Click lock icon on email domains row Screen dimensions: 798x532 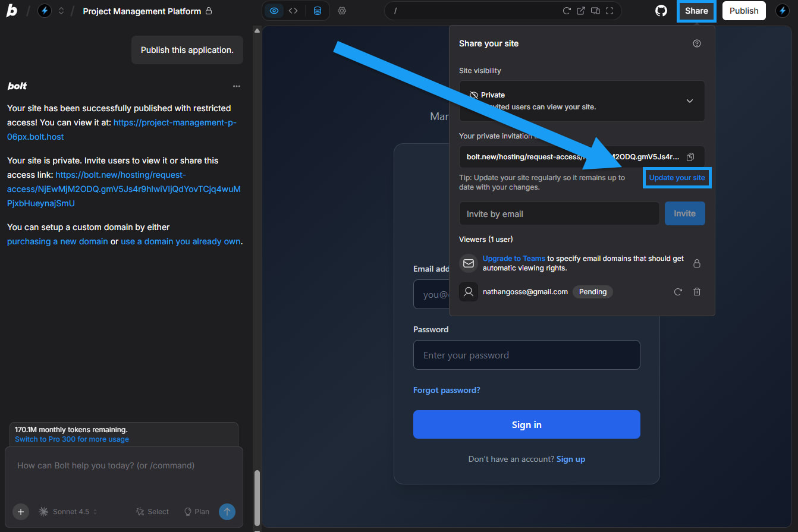tap(697, 263)
